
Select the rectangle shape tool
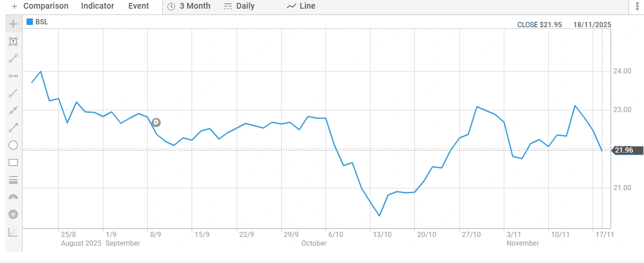pos(13,162)
